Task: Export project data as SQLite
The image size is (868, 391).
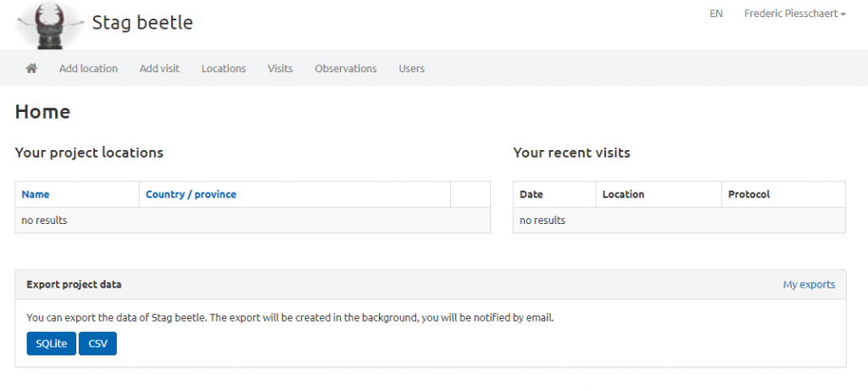Action: 52,344
